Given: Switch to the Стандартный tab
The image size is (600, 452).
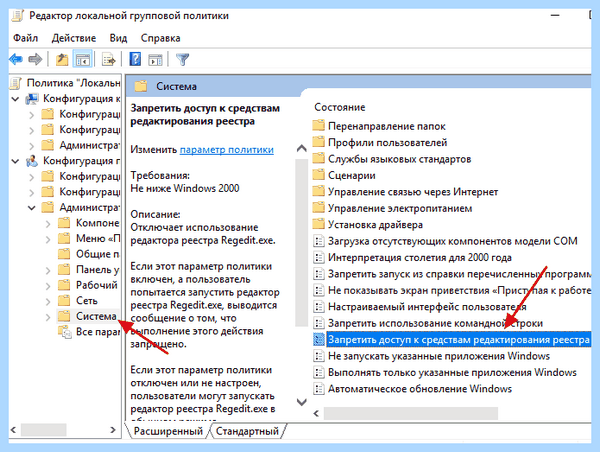Looking at the screenshot, I should pos(247,431).
